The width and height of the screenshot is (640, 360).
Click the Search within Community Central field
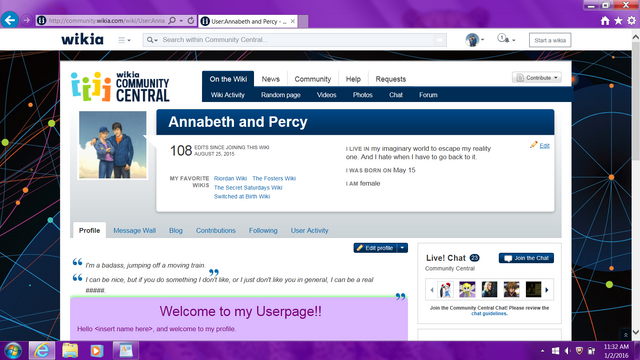click(296, 40)
